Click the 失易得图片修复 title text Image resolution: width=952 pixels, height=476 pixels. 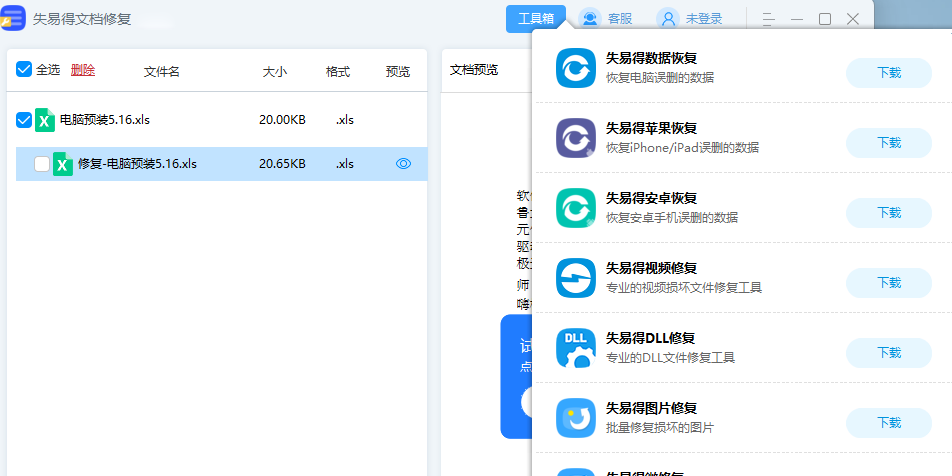(651, 408)
